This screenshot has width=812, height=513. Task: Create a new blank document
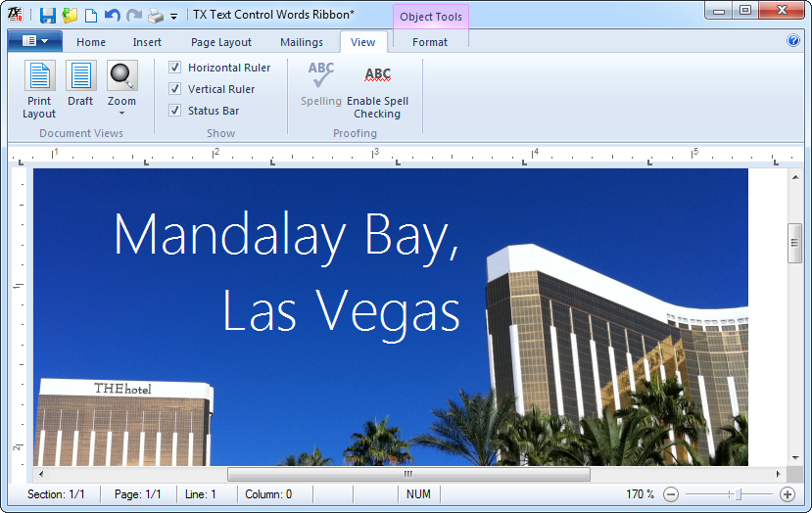click(x=91, y=15)
